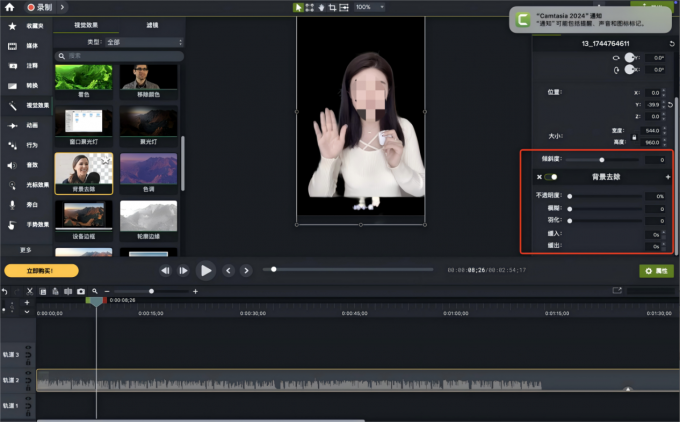Reset the 位置 Y value
Image resolution: width=680 pixels, height=422 pixels.
pyautogui.click(x=670, y=105)
